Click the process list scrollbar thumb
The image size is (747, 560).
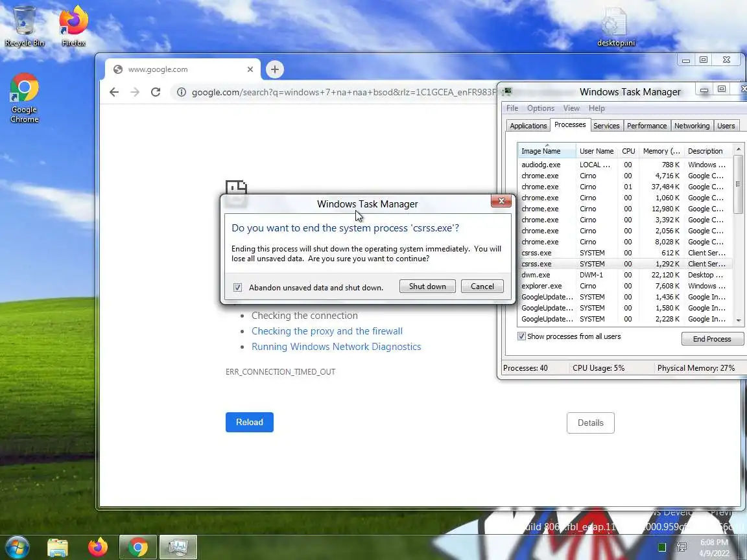point(738,184)
